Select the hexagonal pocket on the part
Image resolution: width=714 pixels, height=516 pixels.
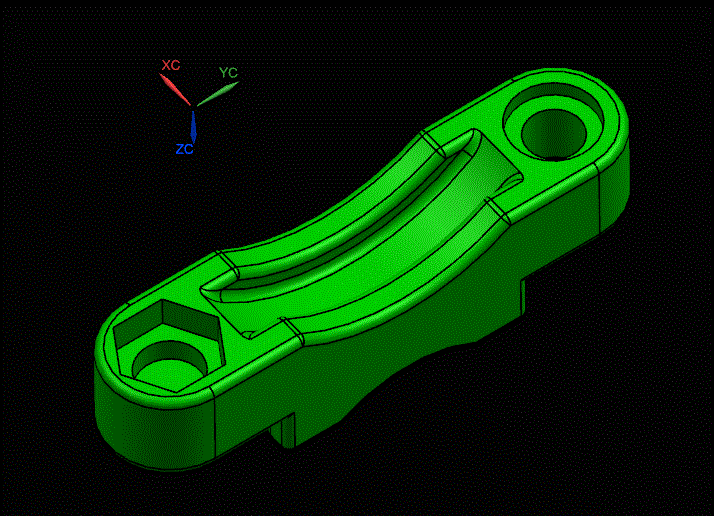(x=169, y=346)
